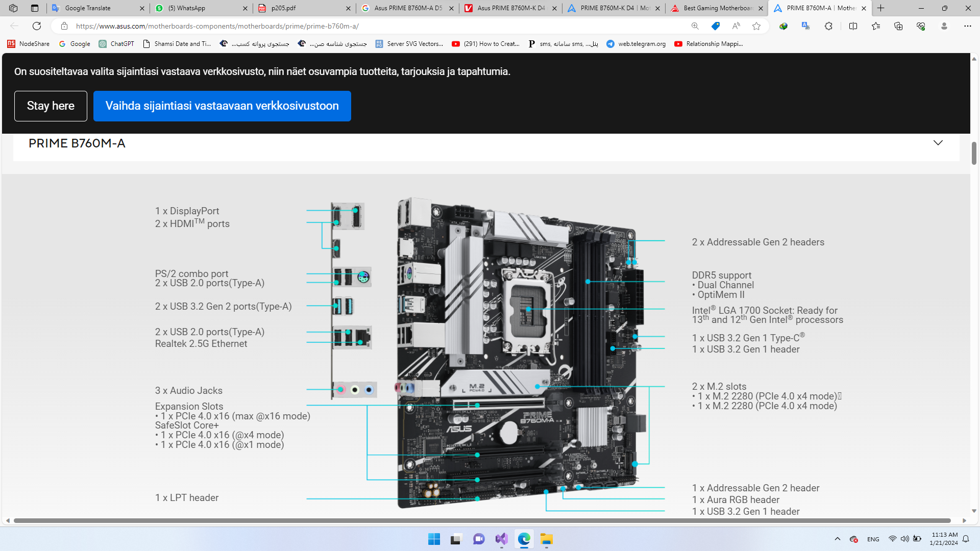The image size is (980, 551).
Task: Click the address bar URL field
Action: (378, 26)
